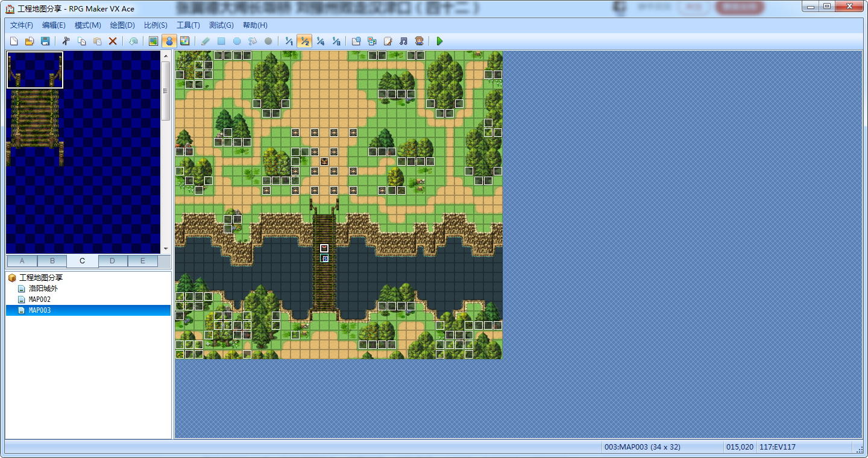The width and height of the screenshot is (868, 458).
Task: Set zoom scale to 1/1
Action: pyautogui.click(x=289, y=41)
